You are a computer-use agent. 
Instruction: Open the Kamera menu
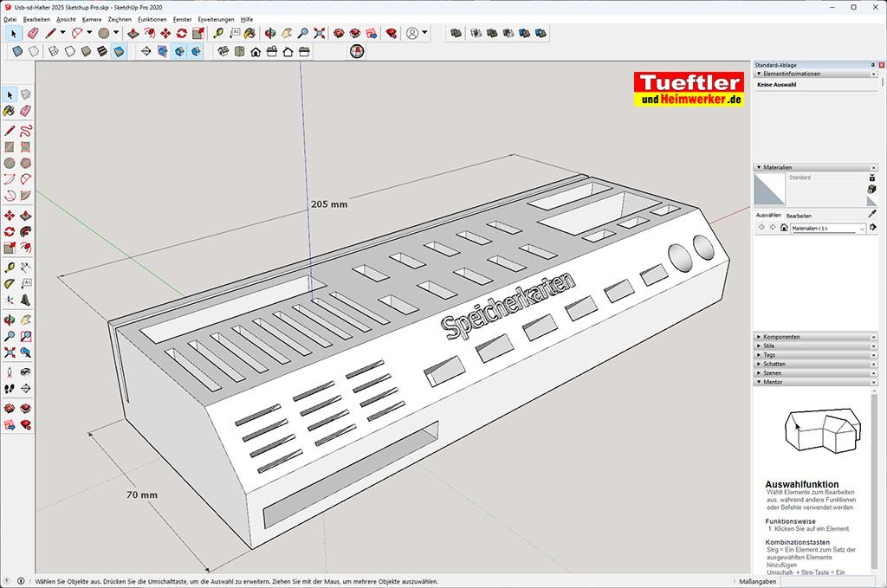(x=91, y=18)
